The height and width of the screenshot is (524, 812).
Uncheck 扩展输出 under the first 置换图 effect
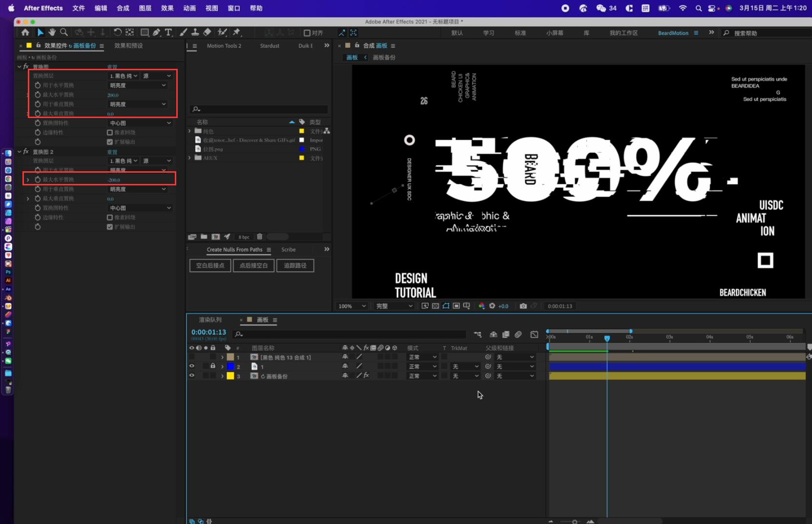click(x=110, y=142)
